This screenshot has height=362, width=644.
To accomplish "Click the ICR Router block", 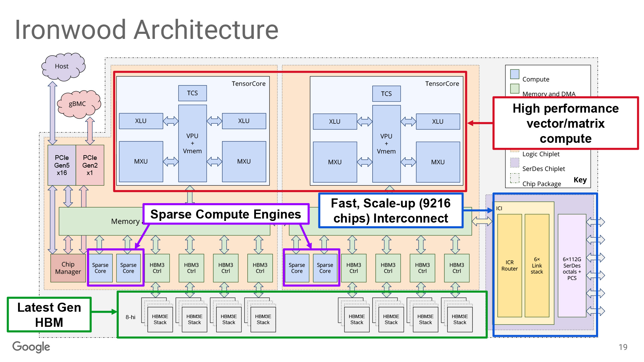I will 509,265.
